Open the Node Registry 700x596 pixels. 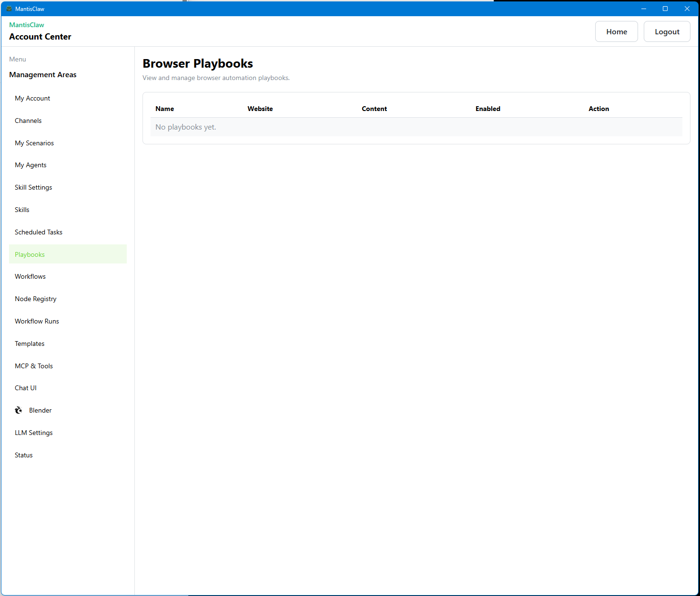[36, 298]
